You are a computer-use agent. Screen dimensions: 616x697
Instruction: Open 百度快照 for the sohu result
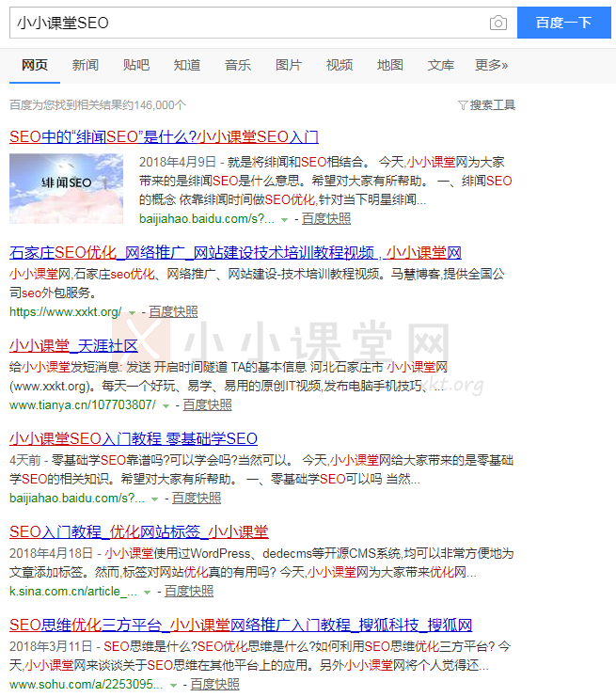[214, 684]
